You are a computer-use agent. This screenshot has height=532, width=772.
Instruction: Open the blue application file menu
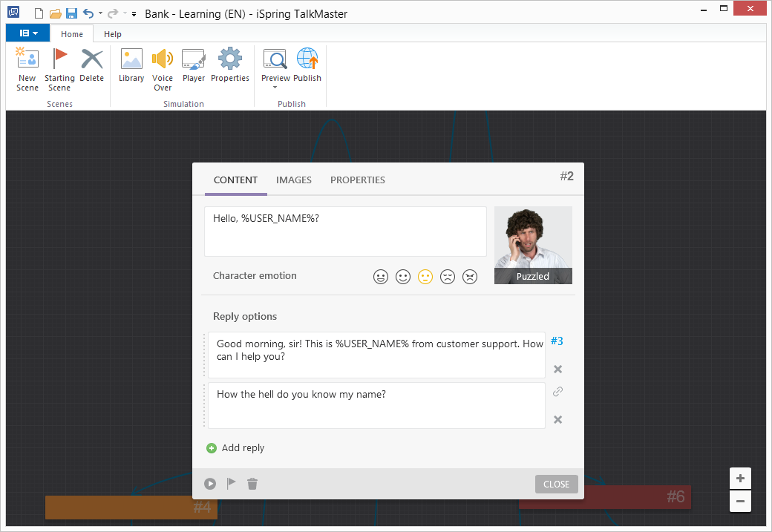point(28,33)
